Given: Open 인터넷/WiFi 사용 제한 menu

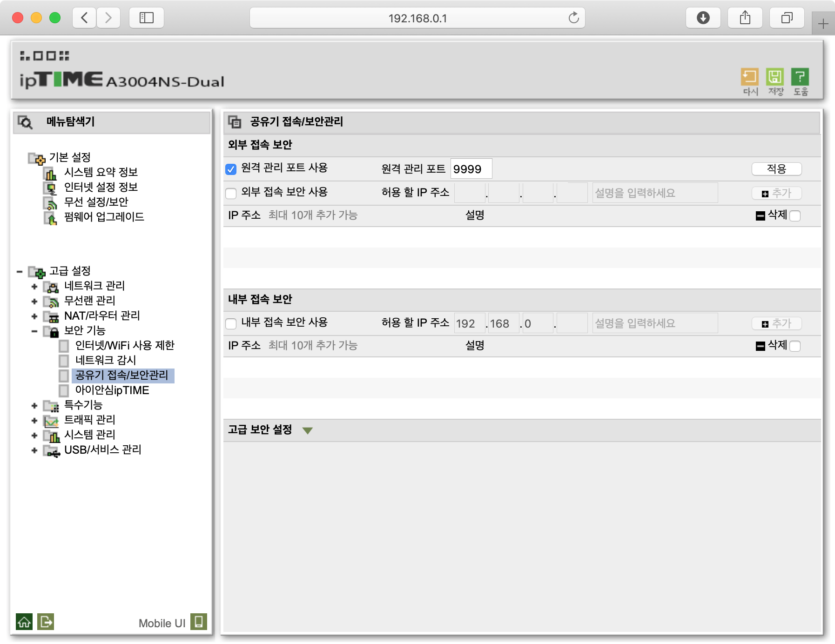Looking at the screenshot, I should (125, 345).
